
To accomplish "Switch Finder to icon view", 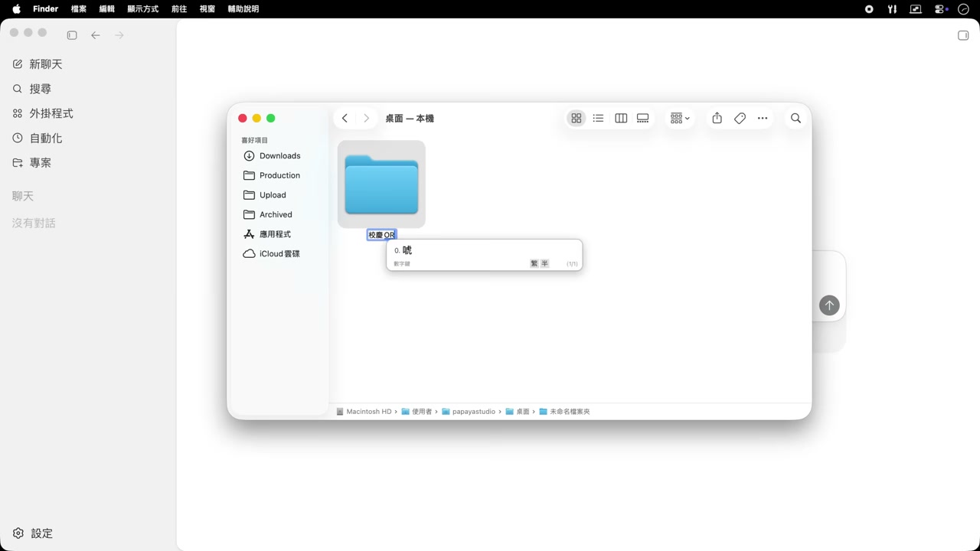I will pos(577,118).
